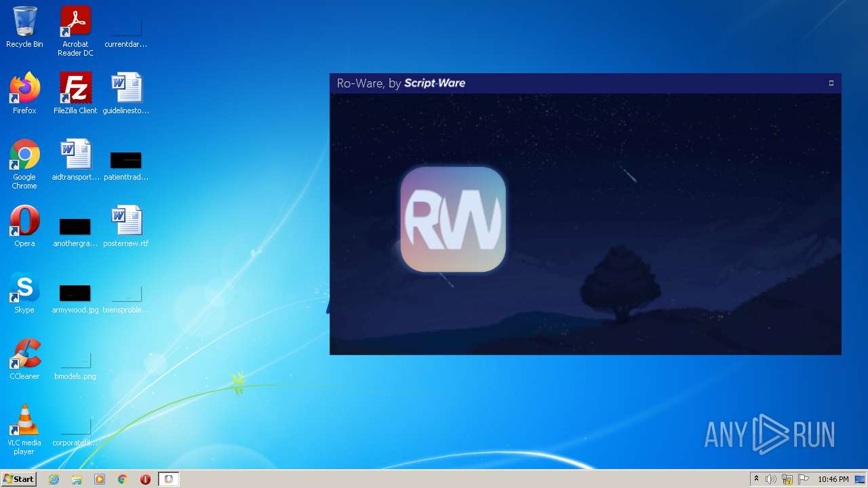Open Internet Explorer from taskbar
The height and width of the screenshot is (488, 868).
(54, 479)
